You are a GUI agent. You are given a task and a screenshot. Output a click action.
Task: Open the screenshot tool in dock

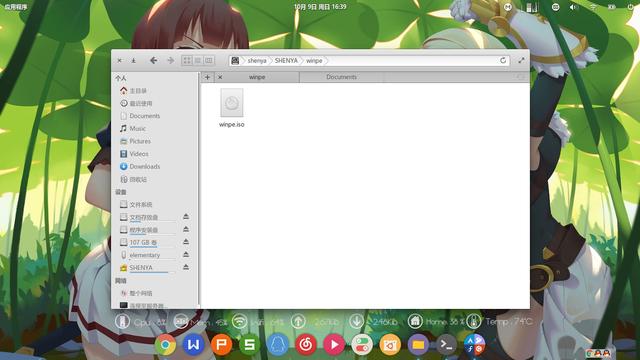click(390, 345)
